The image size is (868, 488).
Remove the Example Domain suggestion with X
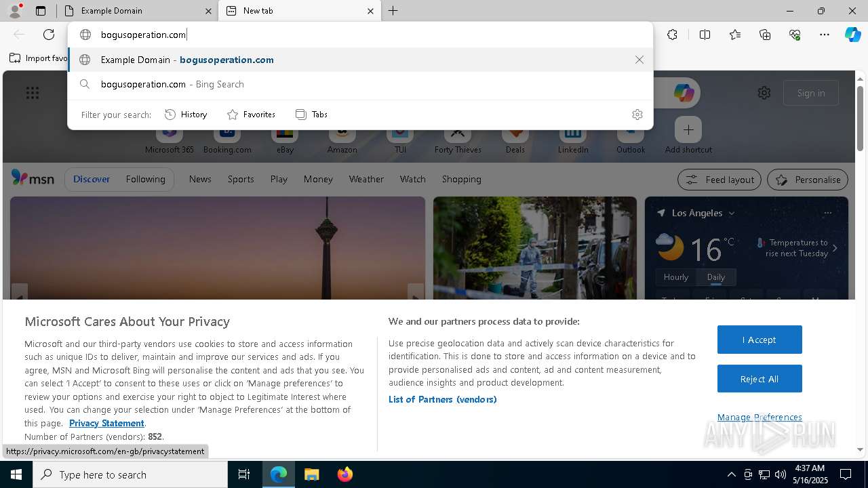(639, 60)
